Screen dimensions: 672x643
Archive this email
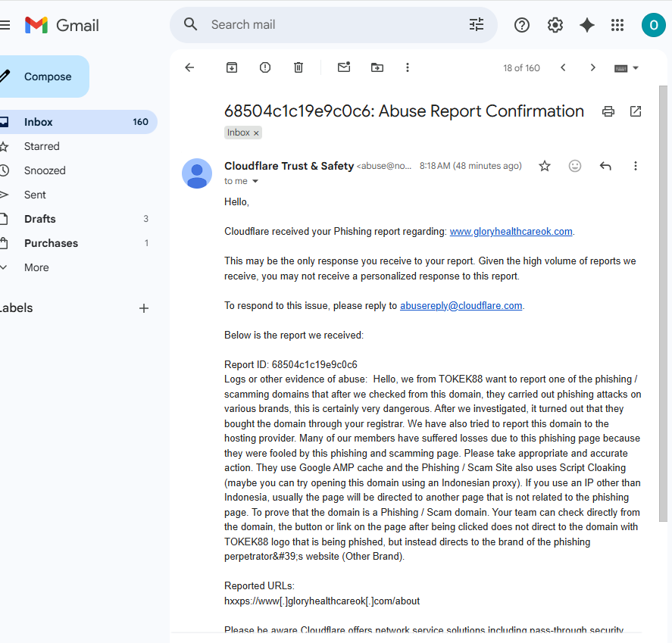[231, 67]
